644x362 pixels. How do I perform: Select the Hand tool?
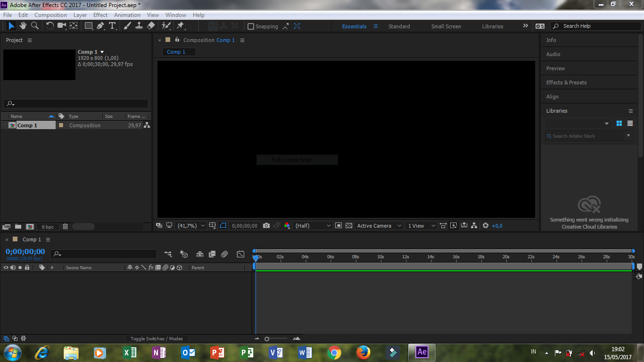[x=23, y=26]
